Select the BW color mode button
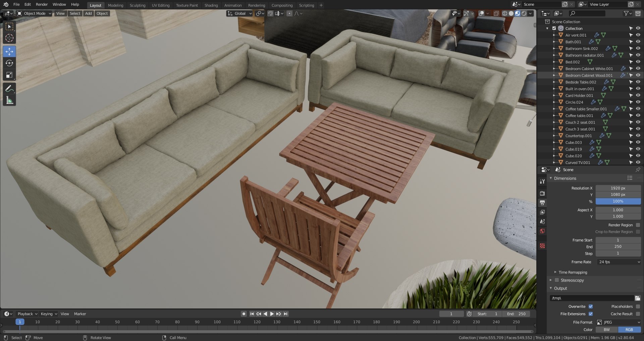The image size is (644, 341). pyautogui.click(x=607, y=330)
